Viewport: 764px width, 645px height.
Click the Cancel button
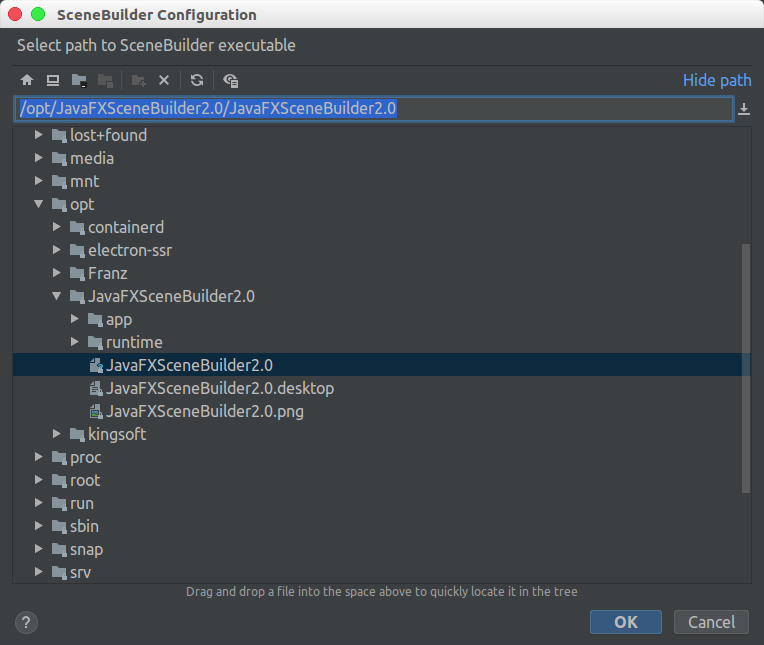pyautogui.click(x=711, y=622)
